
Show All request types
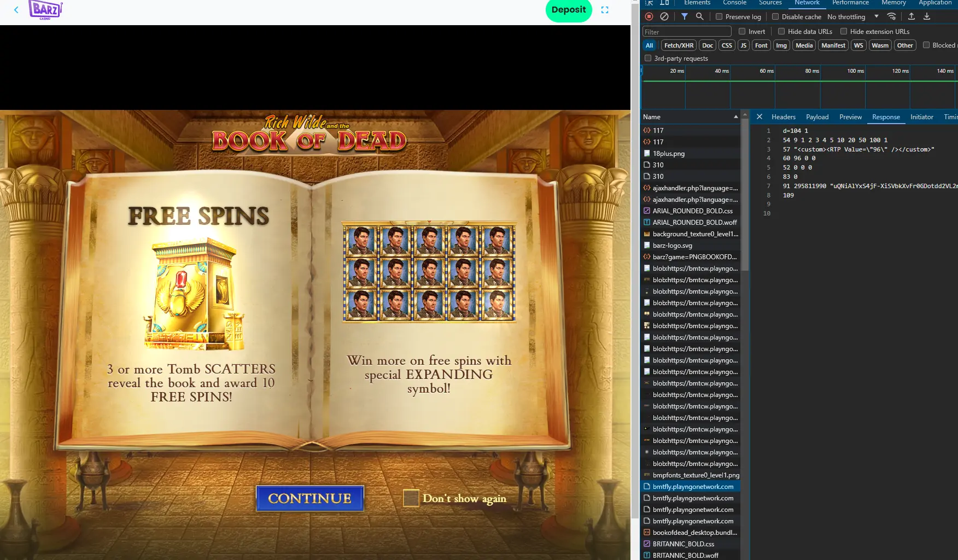[x=649, y=45]
